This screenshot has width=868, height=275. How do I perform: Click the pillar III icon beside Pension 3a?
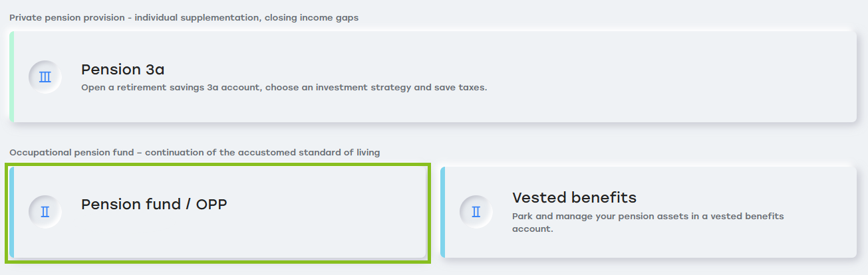[45, 77]
